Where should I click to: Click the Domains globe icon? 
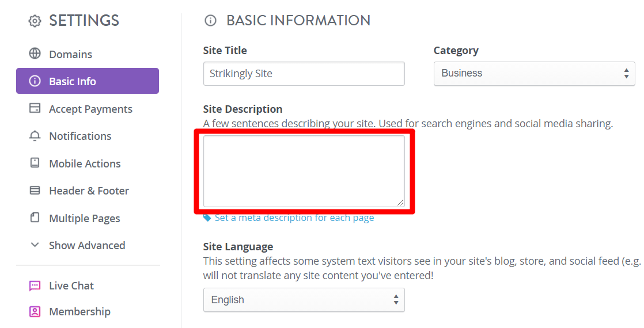pos(35,54)
